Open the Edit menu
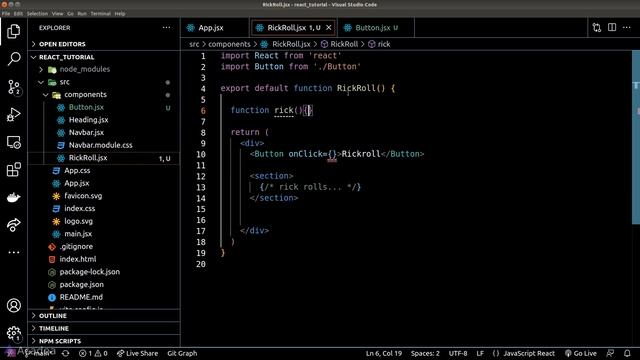 point(18,13)
